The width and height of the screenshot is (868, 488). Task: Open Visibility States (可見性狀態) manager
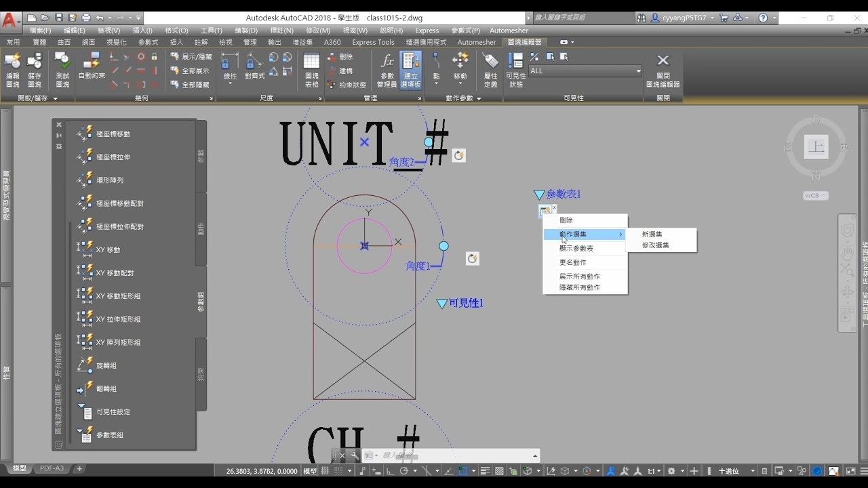(515, 70)
